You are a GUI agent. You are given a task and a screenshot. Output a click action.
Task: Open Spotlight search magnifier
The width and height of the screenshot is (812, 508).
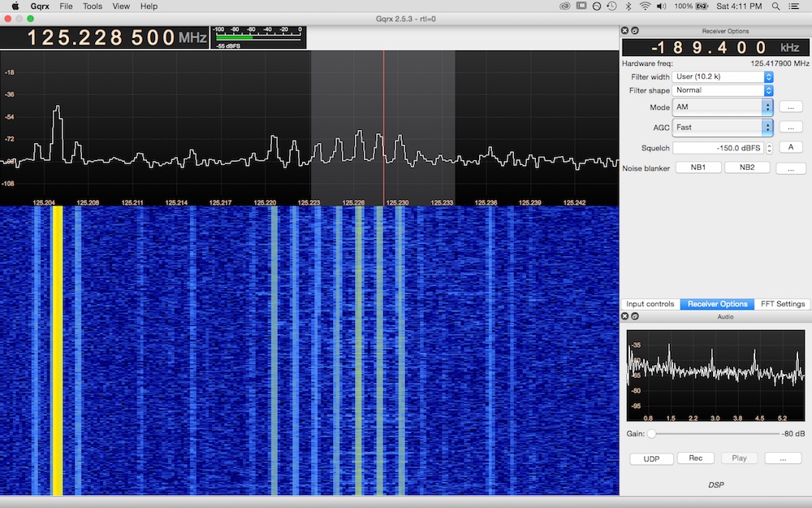coord(775,7)
